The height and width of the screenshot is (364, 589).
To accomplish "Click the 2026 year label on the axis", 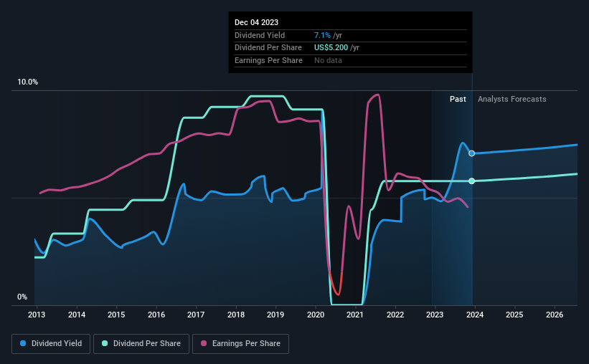I will [x=555, y=315].
